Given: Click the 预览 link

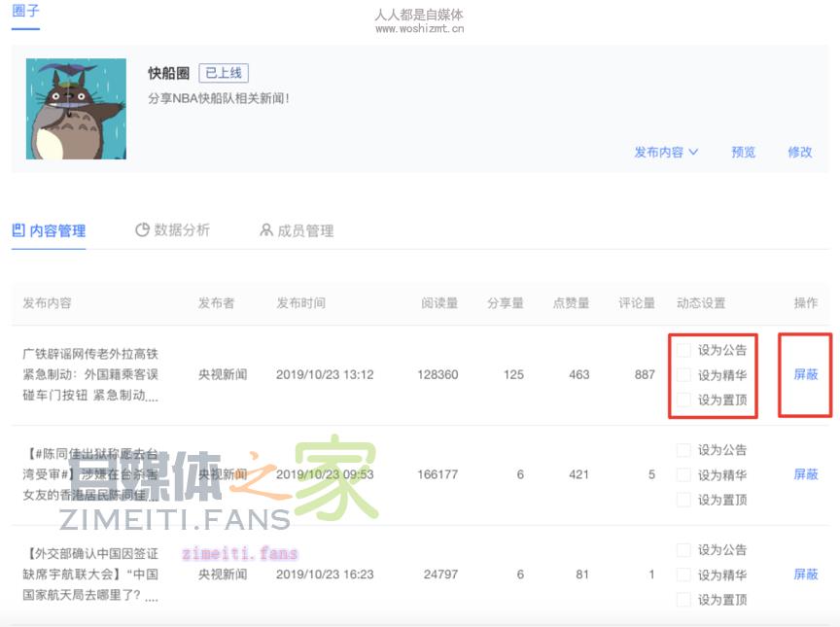Looking at the screenshot, I should tap(744, 153).
